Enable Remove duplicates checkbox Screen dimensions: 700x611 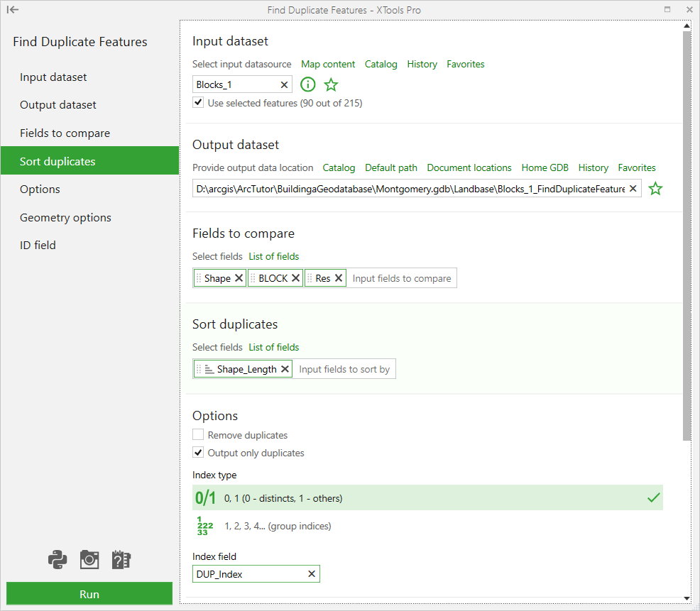pyautogui.click(x=198, y=434)
